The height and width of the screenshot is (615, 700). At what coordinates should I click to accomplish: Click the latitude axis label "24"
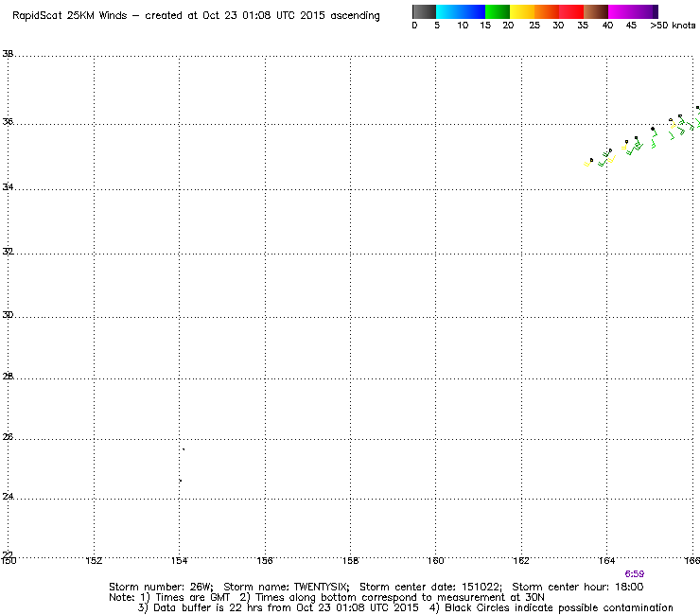click(x=8, y=496)
